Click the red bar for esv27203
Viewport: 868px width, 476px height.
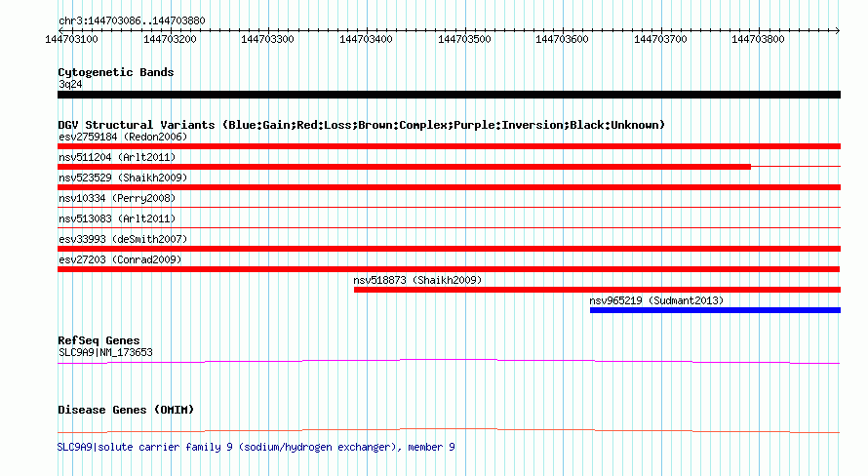coord(449,269)
